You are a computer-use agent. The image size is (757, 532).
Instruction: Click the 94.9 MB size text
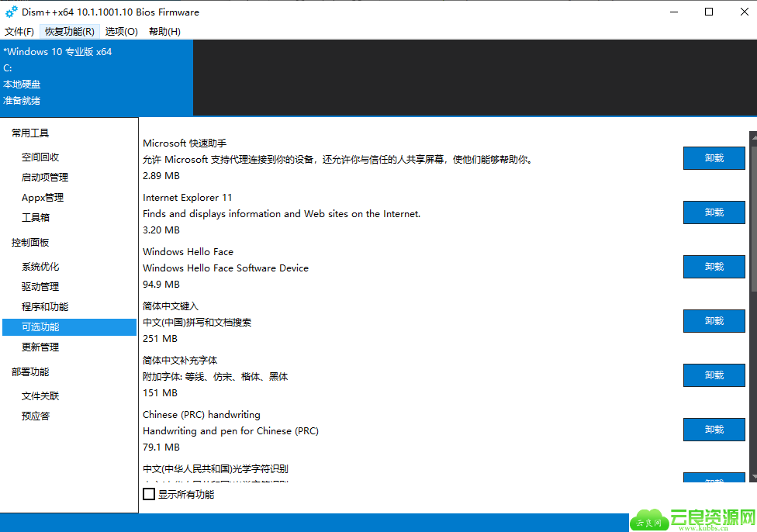(161, 285)
